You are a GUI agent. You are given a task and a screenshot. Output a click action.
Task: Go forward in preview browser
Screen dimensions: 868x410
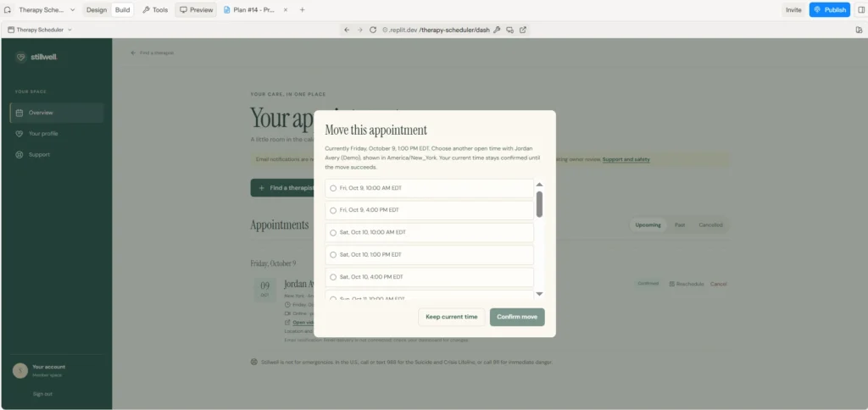(359, 30)
